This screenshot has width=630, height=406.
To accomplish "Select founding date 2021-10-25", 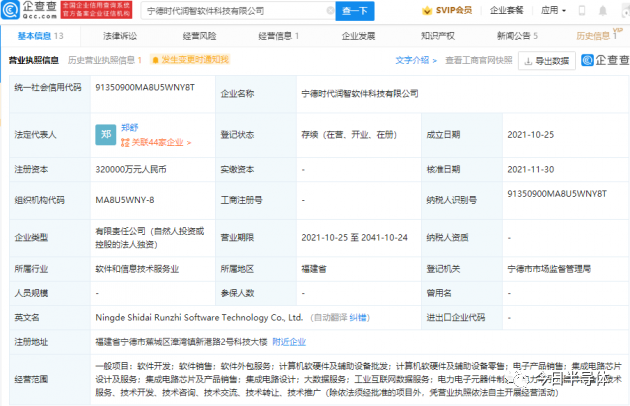I will pyautogui.click(x=531, y=135).
